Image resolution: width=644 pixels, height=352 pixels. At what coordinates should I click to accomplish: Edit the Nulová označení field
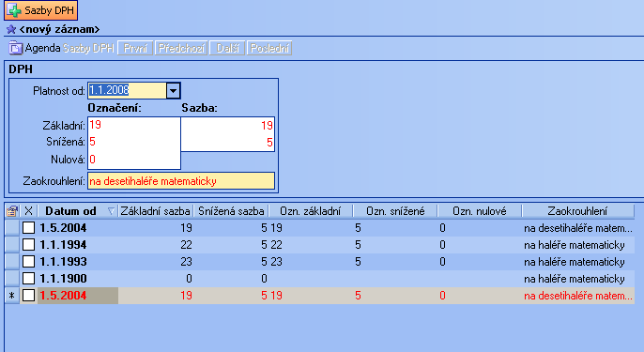(134, 160)
